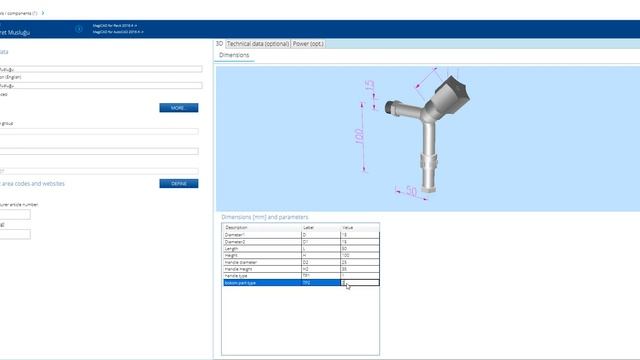Select the Length row
Image resolution: width=640 pixels, height=360 pixels.
pos(301,249)
